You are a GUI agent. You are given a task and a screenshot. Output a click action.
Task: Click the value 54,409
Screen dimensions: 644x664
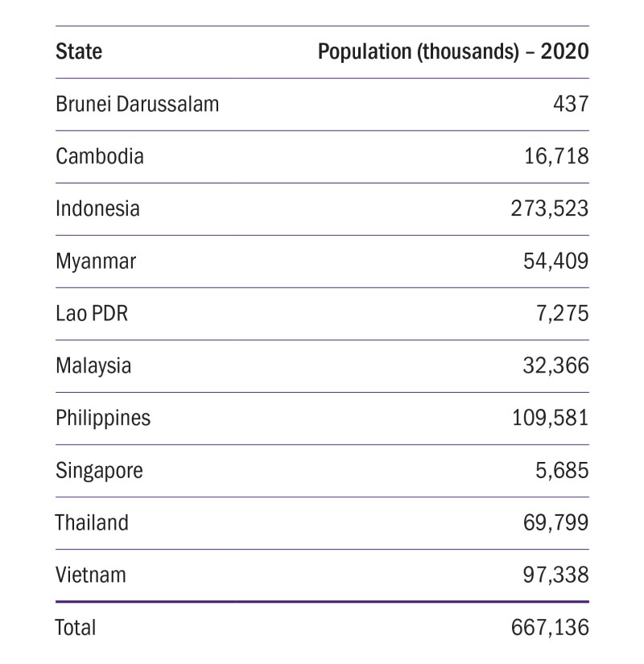(555, 262)
